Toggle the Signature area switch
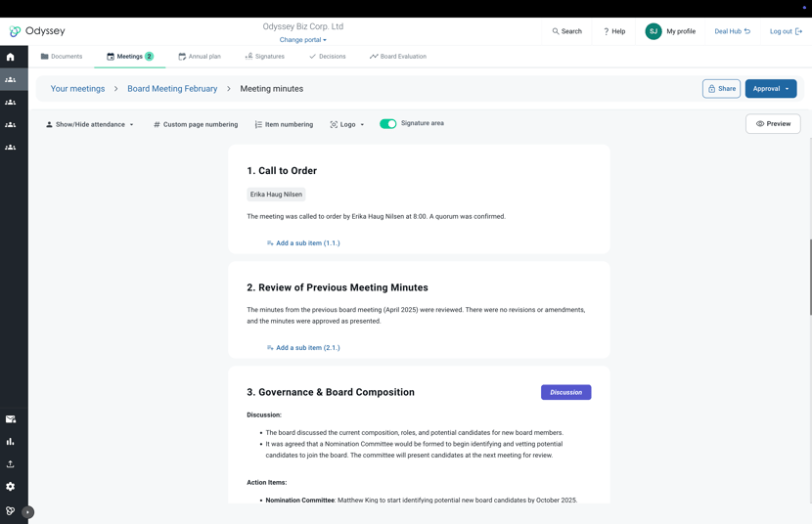The image size is (812, 524). point(387,123)
